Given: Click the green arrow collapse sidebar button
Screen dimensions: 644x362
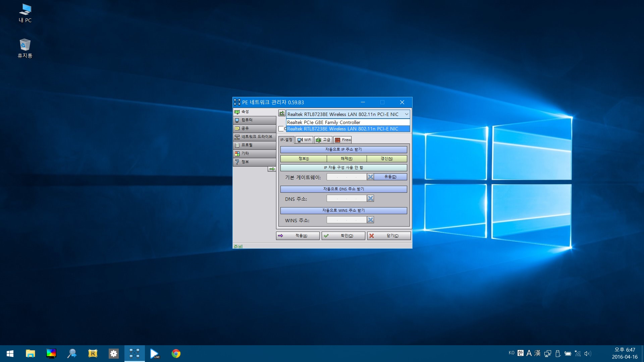Looking at the screenshot, I should (272, 169).
